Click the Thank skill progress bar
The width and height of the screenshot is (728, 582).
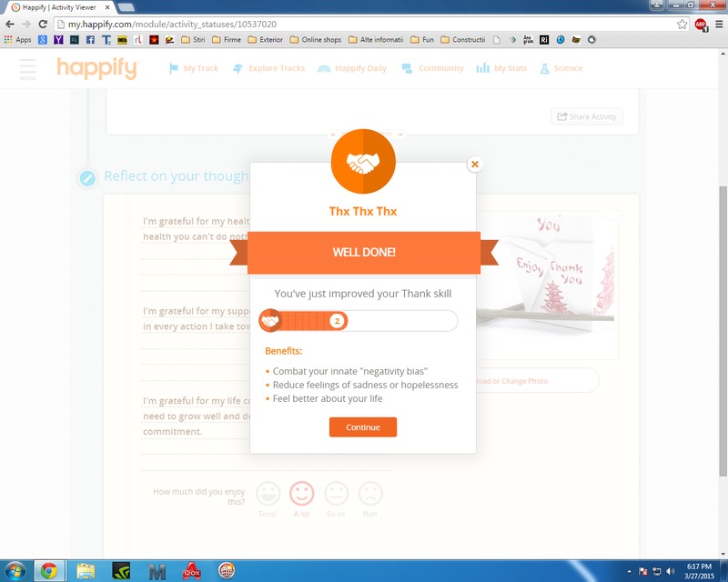point(359,321)
